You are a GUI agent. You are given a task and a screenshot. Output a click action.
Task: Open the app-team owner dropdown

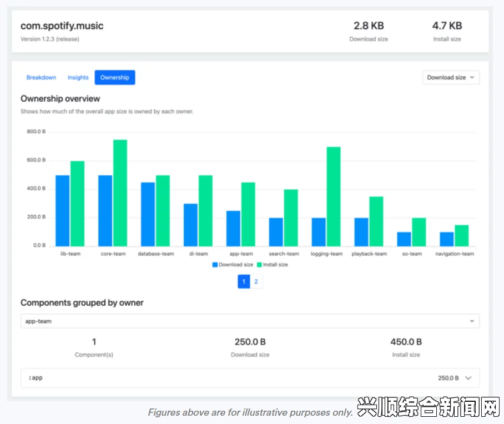tap(250, 321)
